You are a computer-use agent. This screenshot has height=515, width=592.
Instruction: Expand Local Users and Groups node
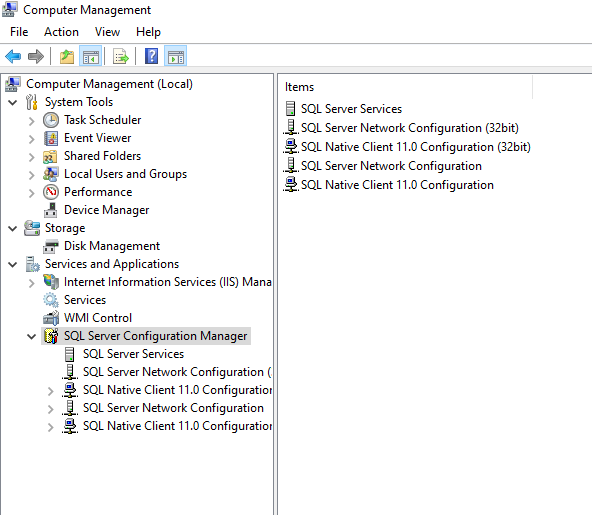(x=32, y=175)
